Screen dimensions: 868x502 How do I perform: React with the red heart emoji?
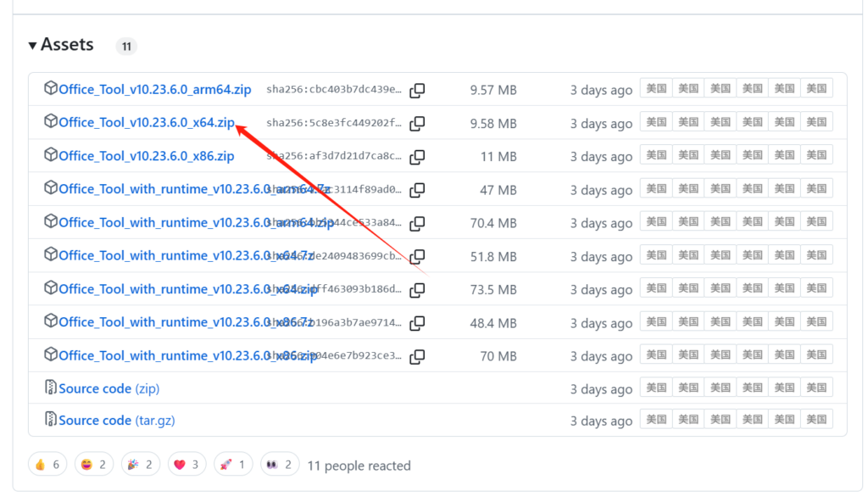186,465
